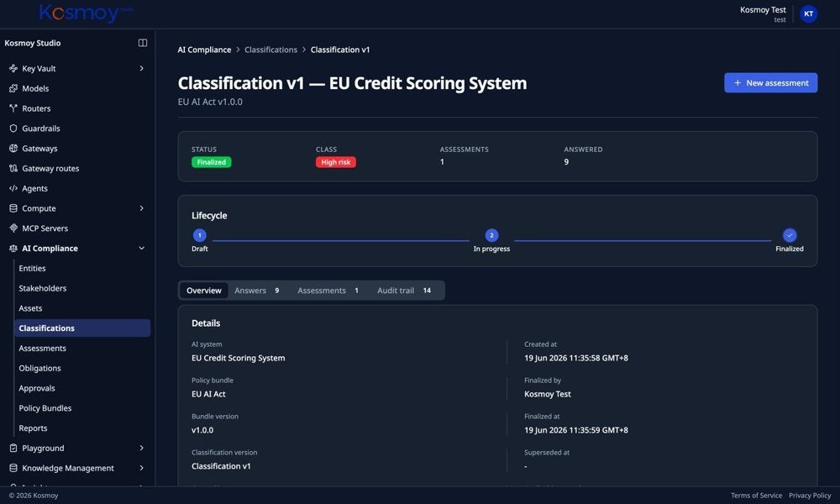840x504 pixels.
Task: Click the Gateways globe icon
Action: [13, 149]
